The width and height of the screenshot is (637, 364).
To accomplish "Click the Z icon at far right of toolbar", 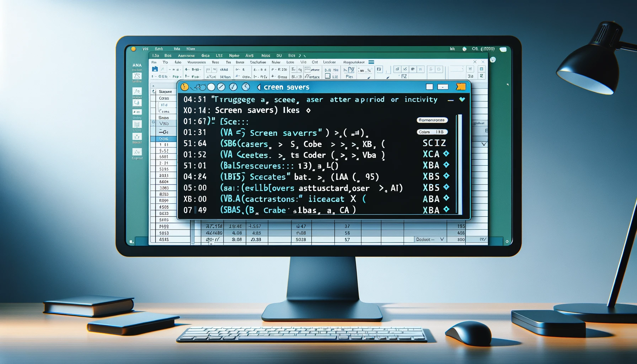I will 482,76.
